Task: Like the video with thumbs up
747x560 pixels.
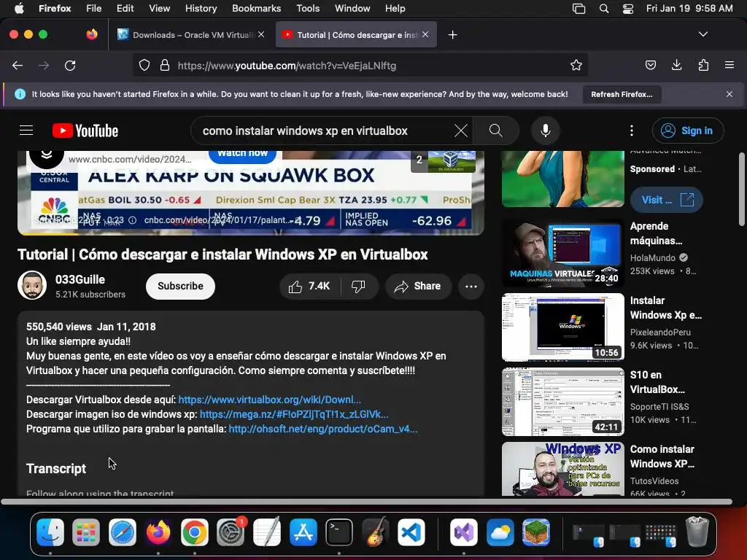Action: (309, 286)
